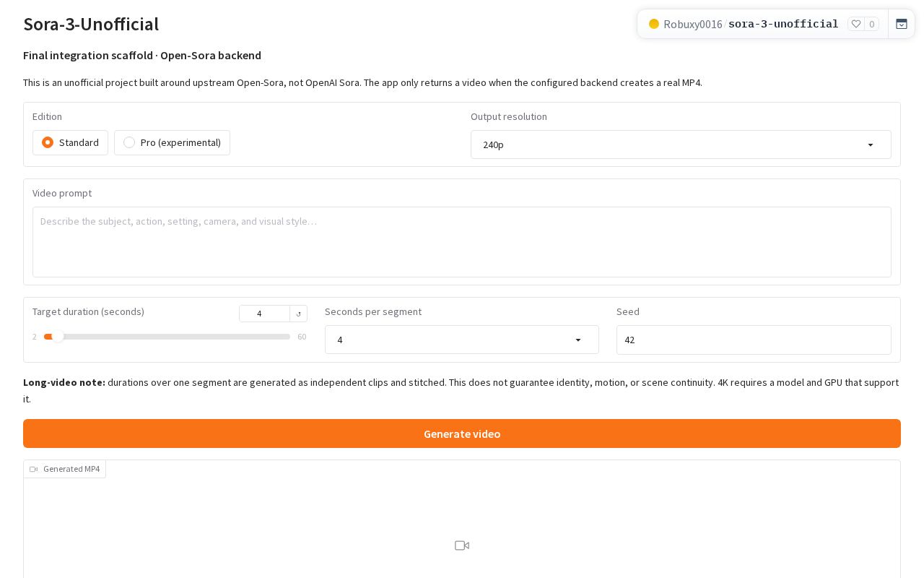Click the yellow status dot beside Robuxy0016
This screenshot has width=924, height=578.
tap(654, 24)
